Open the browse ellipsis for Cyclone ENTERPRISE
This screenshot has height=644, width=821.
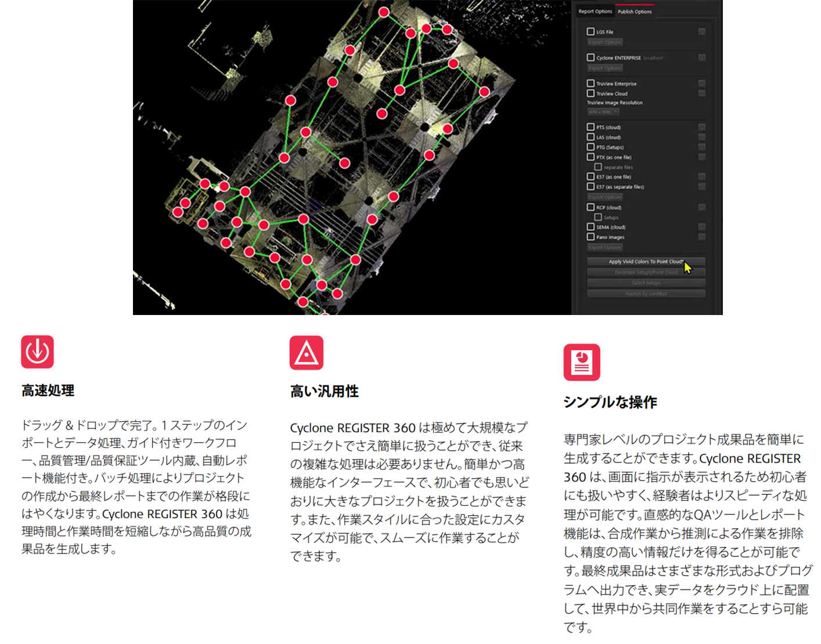pyautogui.click(x=701, y=57)
